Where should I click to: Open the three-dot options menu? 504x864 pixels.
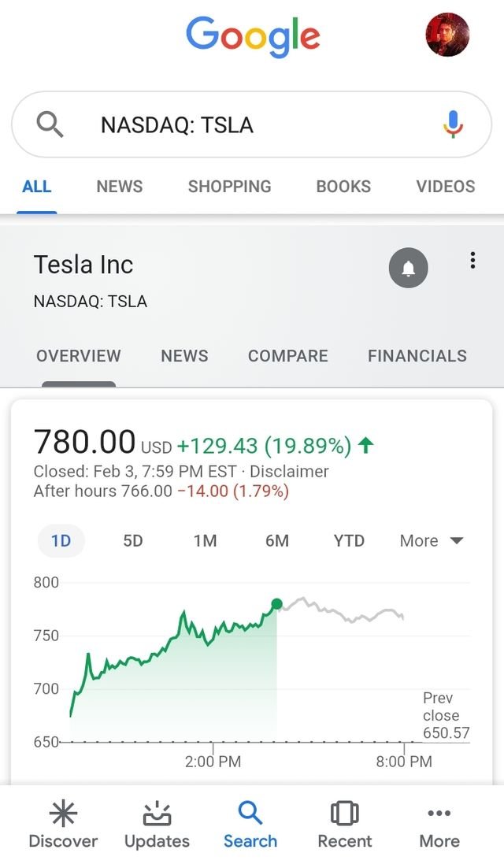point(472,261)
